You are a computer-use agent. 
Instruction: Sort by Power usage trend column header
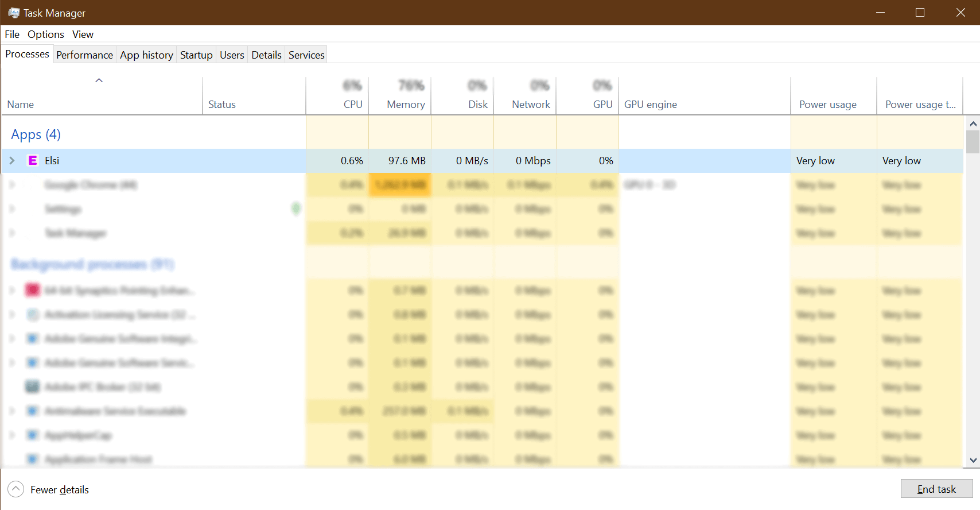click(x=920, y=96)
